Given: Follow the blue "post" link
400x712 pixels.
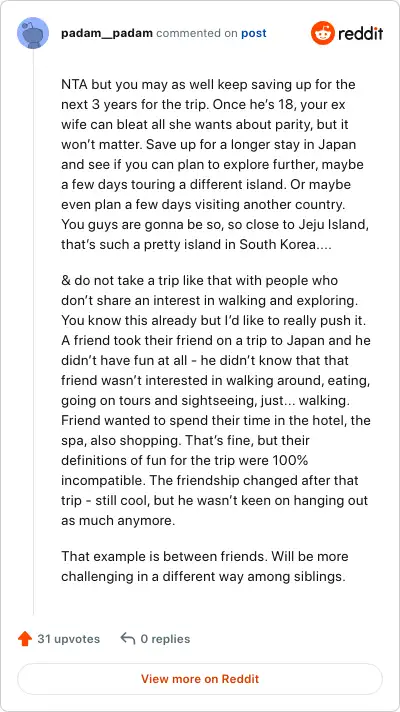Looking at the screenshot, I should point(254,34).
